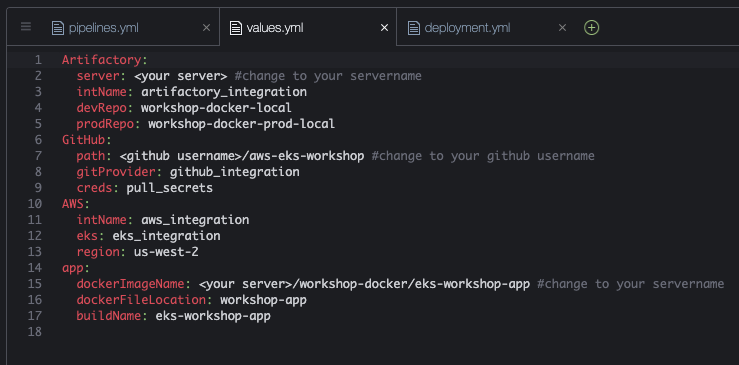739x365 pixels.
Task: Click the devRepo key
Action: click(x=102, y=108)
